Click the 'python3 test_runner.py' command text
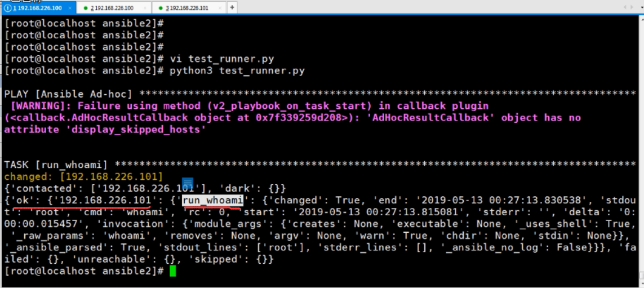The width and height of the screenshot is (644, 288). point(237,70)
